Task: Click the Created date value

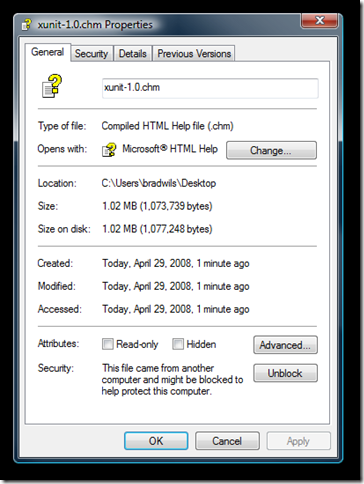Action: pos(176,264)
